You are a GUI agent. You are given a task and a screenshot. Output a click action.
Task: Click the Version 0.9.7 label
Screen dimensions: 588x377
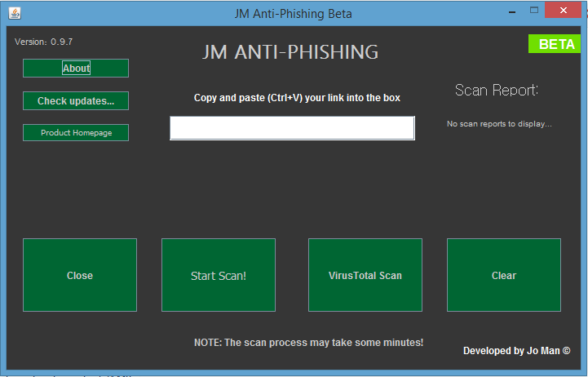(43, 42)
